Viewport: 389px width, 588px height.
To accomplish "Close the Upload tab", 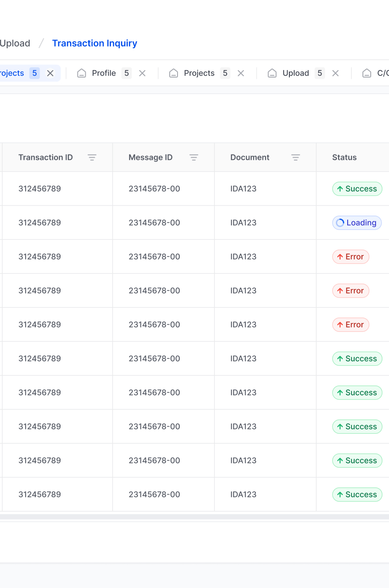I will pos(335,73).
